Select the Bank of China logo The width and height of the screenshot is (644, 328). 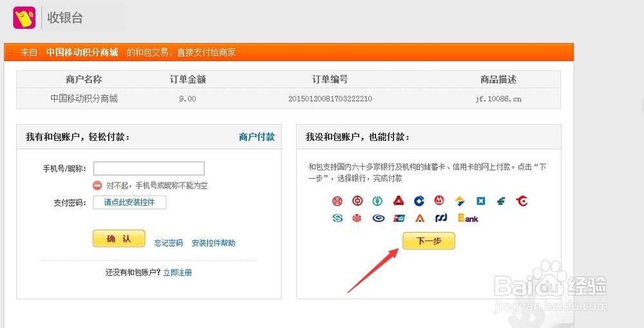tap(357, 201)
